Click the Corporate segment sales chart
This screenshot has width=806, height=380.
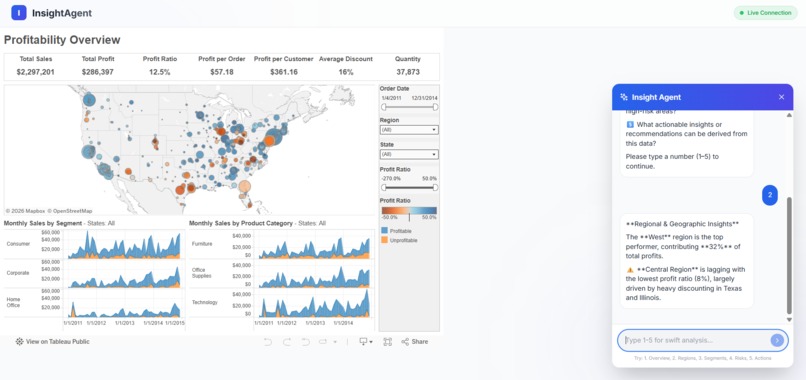(124, 274)
